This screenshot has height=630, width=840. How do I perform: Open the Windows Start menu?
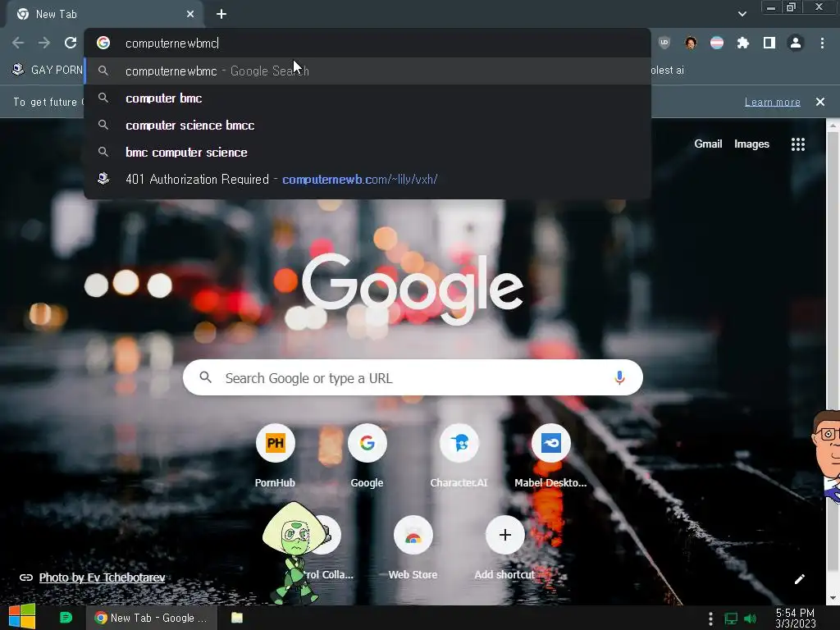tap(22, 617)
